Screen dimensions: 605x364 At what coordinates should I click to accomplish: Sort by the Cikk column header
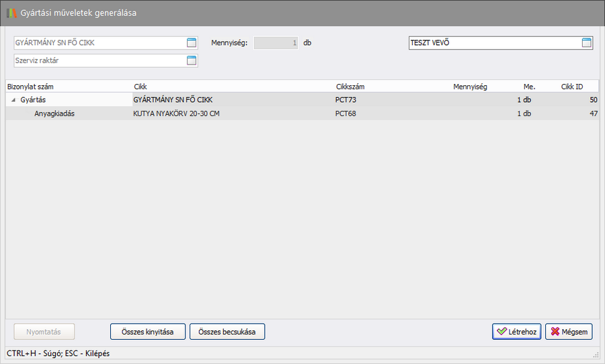(140, 87)
